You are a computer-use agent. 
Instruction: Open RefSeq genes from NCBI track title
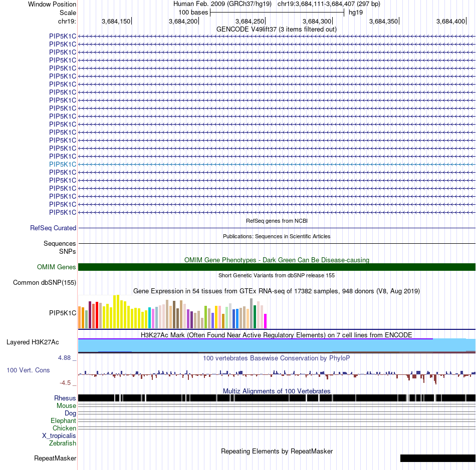(x=277, y=221)
